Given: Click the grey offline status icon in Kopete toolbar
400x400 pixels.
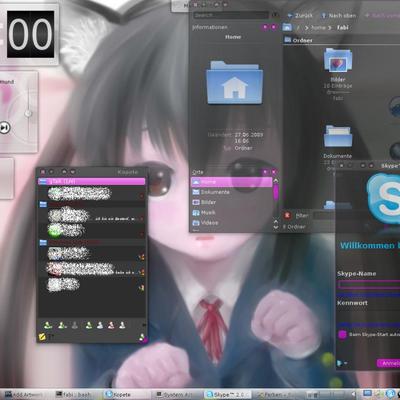Looking at the screenshot, I should [75, 325].
